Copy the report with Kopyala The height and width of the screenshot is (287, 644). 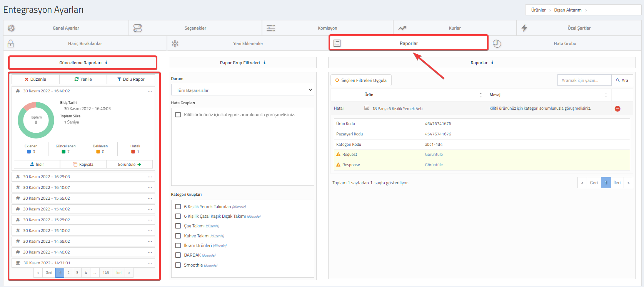pos(83,164)
